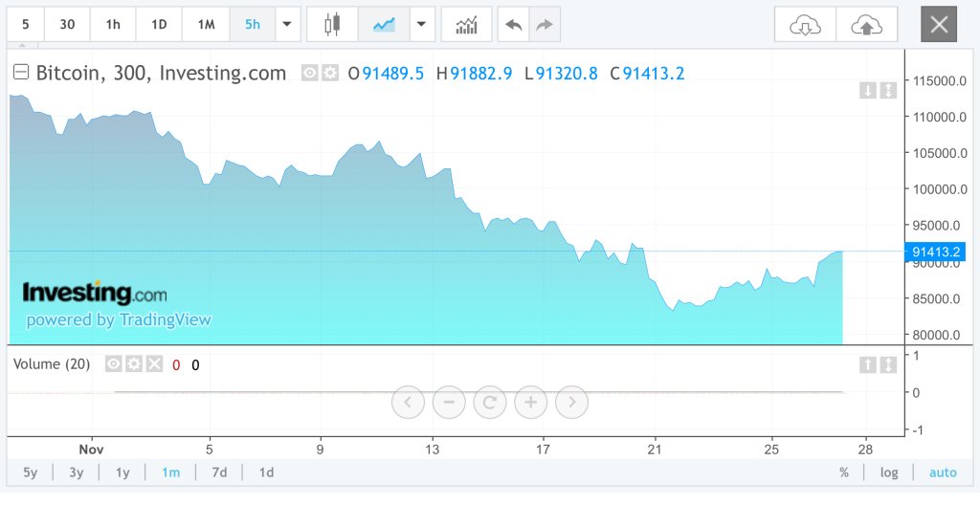Open the indicators menu
This screenshot has width=980, height=505.
click(467, 24)
